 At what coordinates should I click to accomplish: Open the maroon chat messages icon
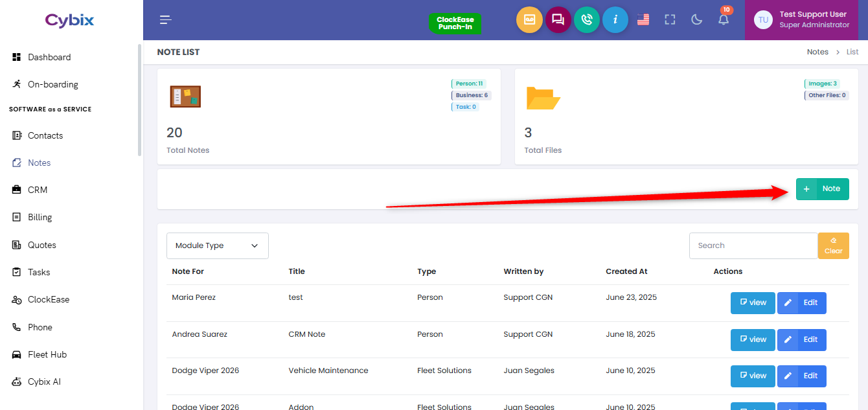coord(558,20)
